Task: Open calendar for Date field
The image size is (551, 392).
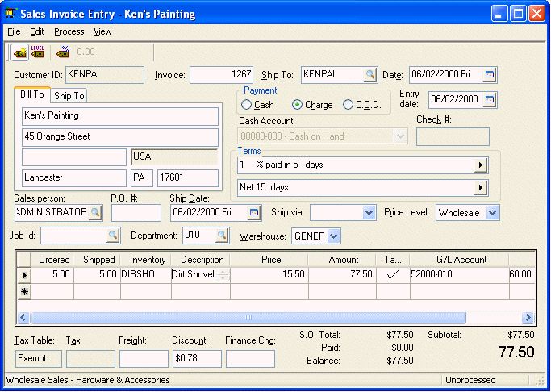Action: pyautogui.click(x=489, y=74)
